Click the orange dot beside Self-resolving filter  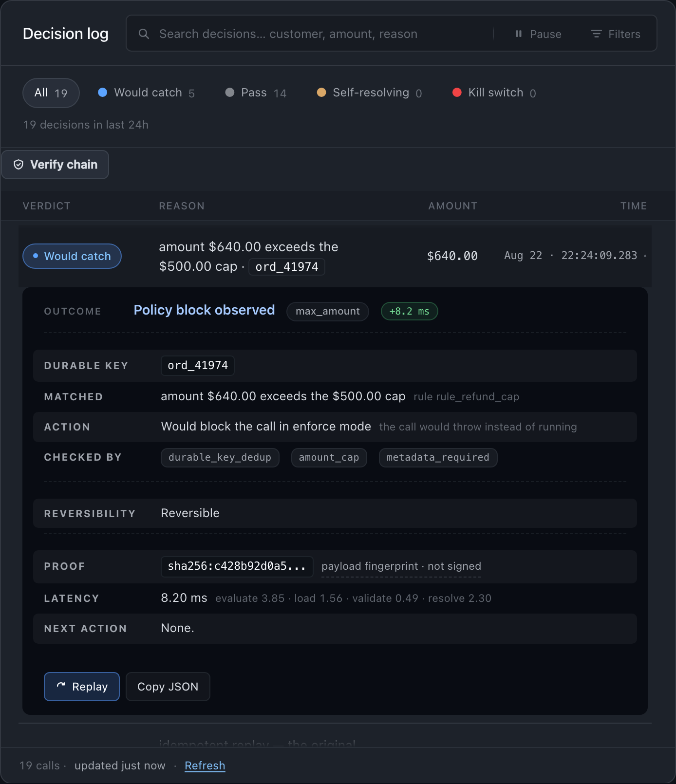click(321, 93)
